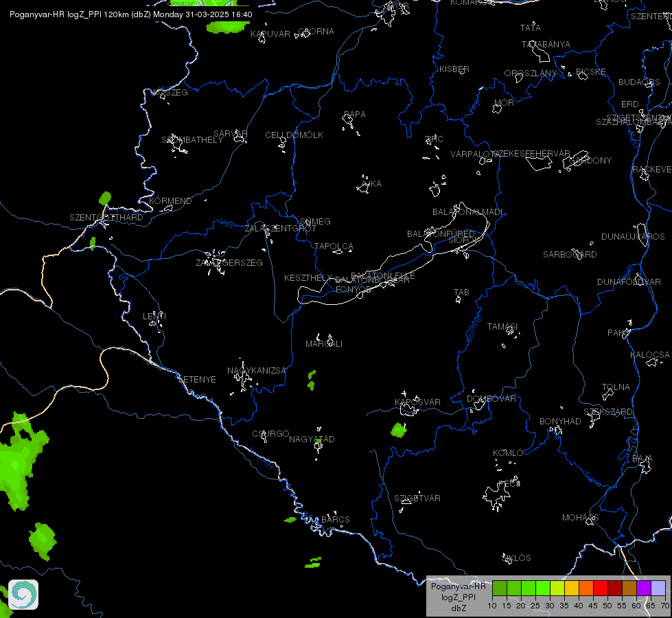Click the yellow 35–40 dBZ legend swatch

click(x=572, y=588)
